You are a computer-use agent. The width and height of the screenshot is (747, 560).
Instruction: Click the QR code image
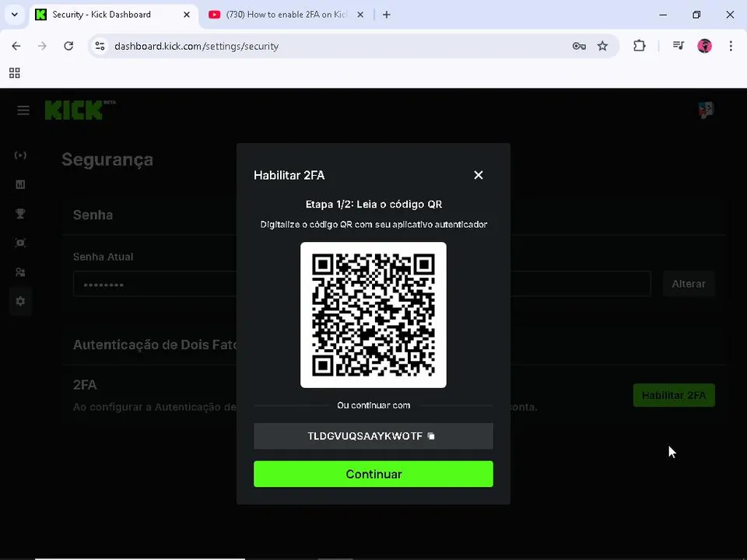coord(373,315)
